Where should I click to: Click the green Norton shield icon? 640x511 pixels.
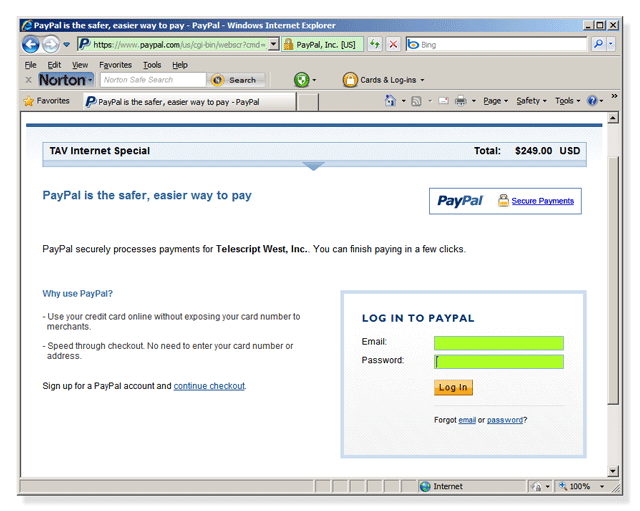coord(301,80)
